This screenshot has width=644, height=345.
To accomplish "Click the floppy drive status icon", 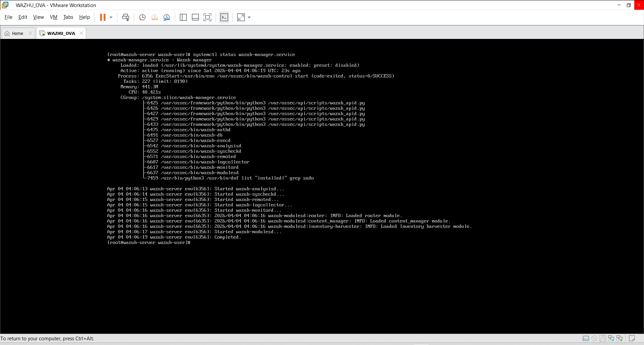I will coord(603,338).
